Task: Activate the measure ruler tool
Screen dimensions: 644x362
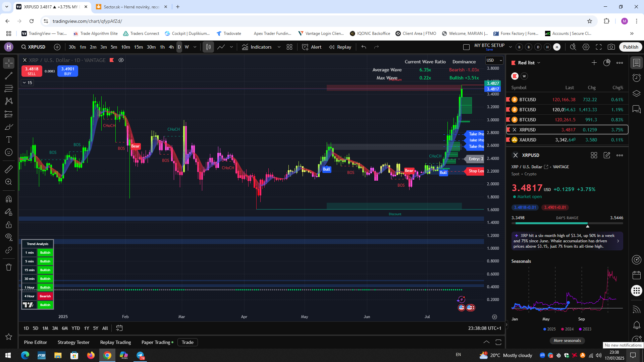Action: 9,169
